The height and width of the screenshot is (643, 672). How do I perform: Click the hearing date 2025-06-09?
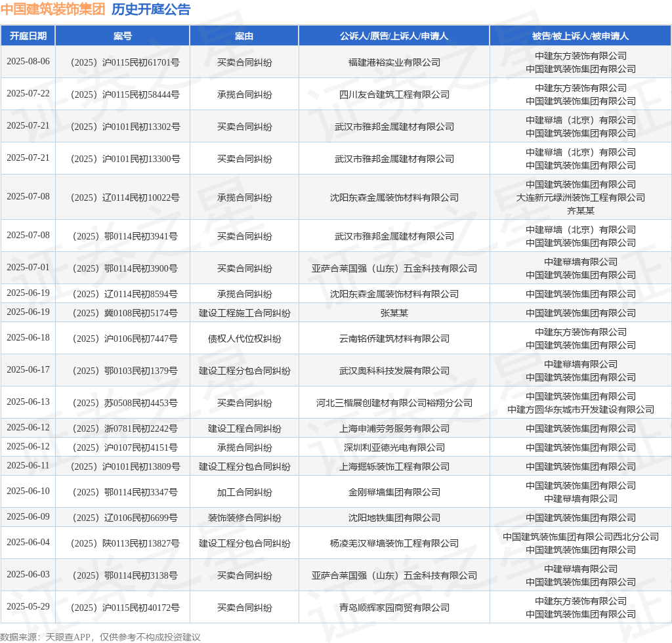(28, 516)
